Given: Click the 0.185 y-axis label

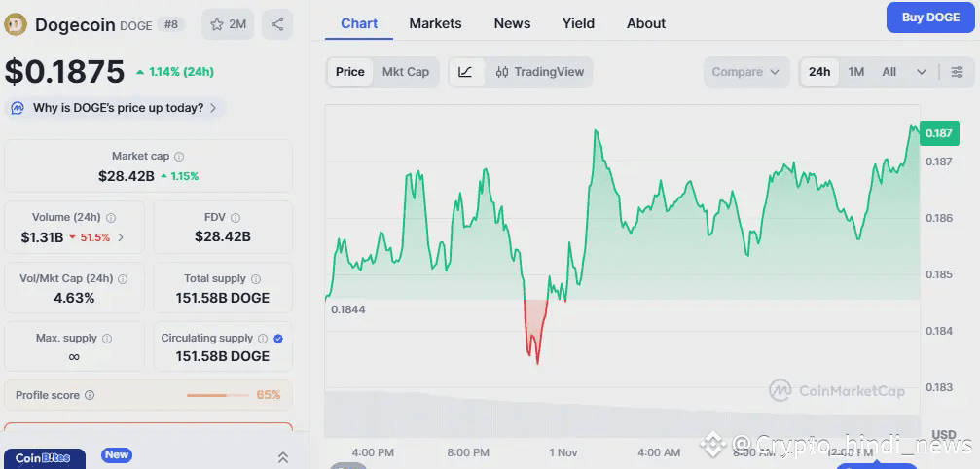Looking at the screenshot, I should pos(939,274).
